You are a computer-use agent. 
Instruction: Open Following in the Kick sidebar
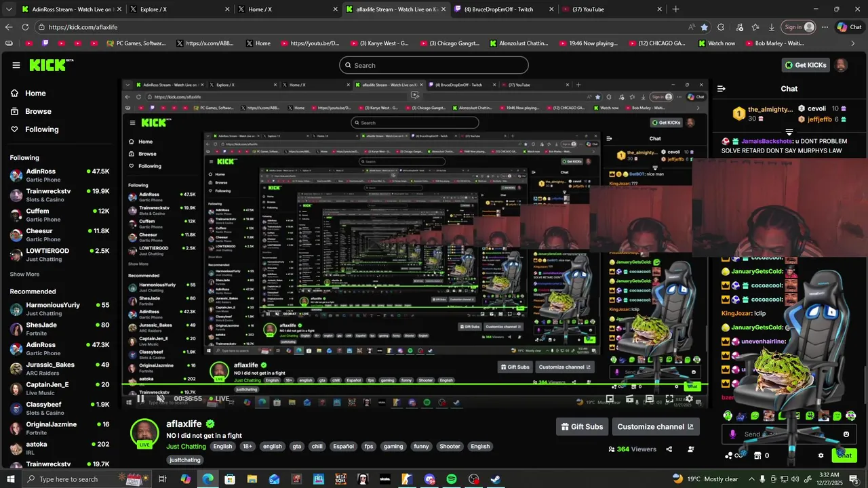35,129
